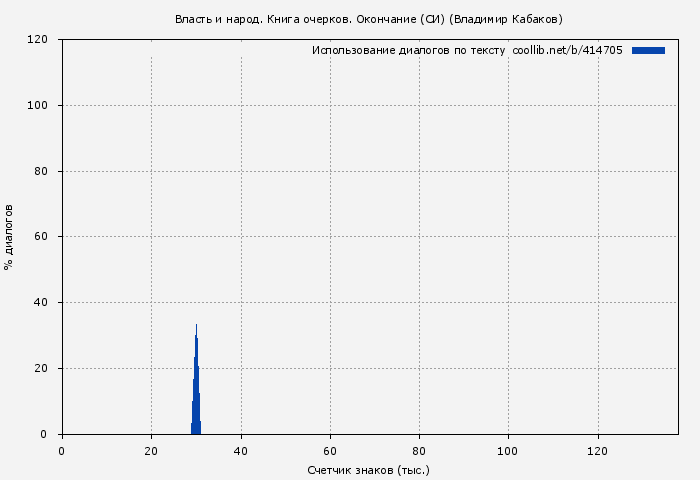This screenshot has width=700, height=480.
Task: Click the 60 tick label on the x-axis
Action: coord(330,451)
